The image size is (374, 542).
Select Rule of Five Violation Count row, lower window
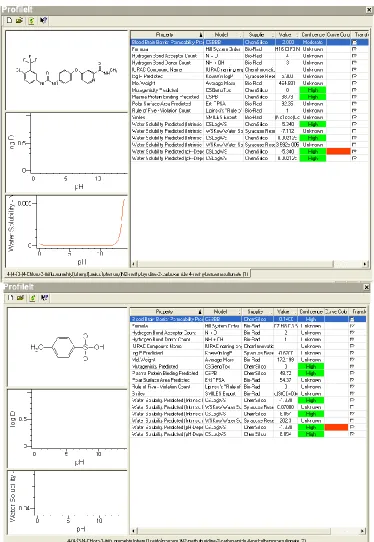tap(248, 387)
